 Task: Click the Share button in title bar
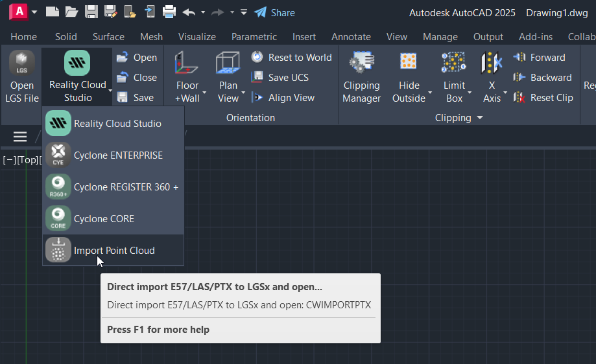click(274, 12)
